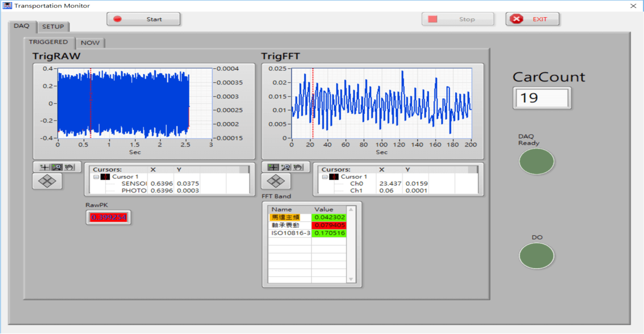Click the CarCount numeric field
This screenshot has height=334, width=644.
coord(542,98)
